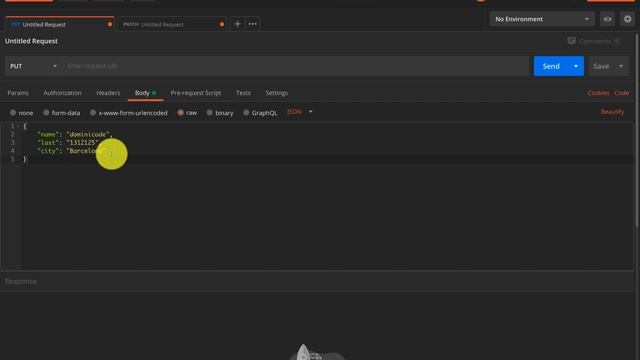Click the vertical scrollbar on the right edge
640x360 pixels.
pos(637,131)
